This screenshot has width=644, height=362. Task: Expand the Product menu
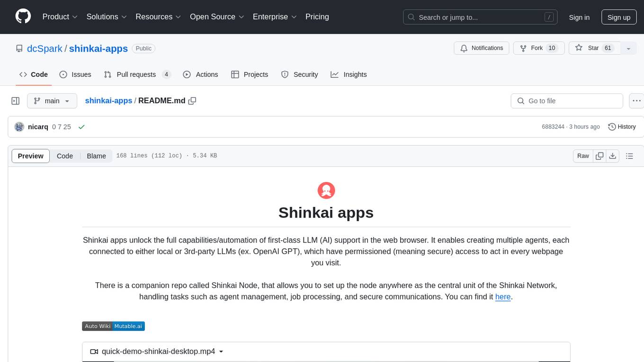pyautogui.click(x=60, y=17)
